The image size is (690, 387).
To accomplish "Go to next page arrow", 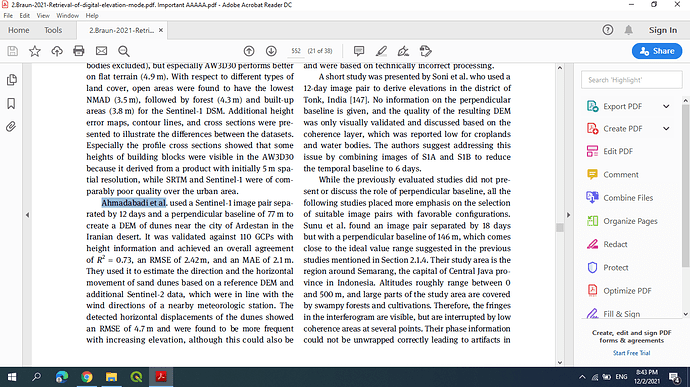I will [x=271, y=51].
